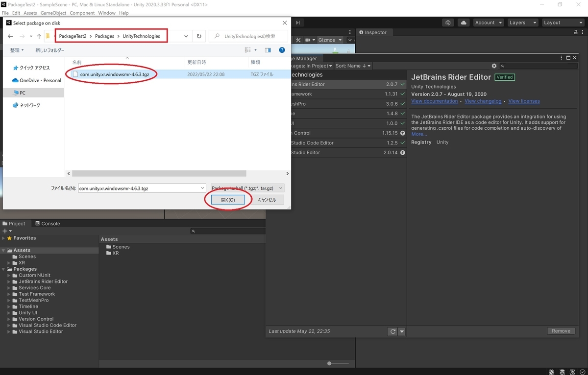
Task: Open the 整理 menu
Action: pos(17,50)
